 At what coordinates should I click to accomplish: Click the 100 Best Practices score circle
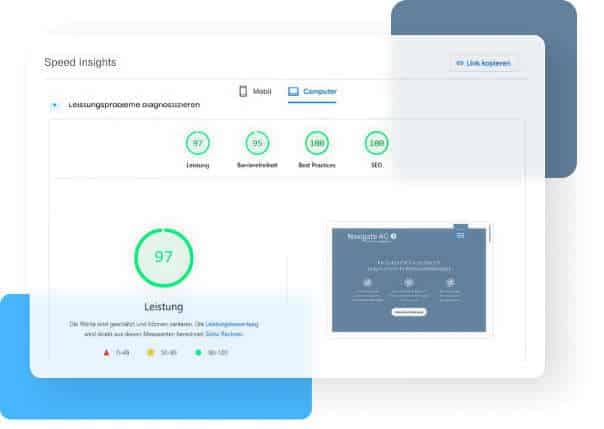[x=317, y=143]
